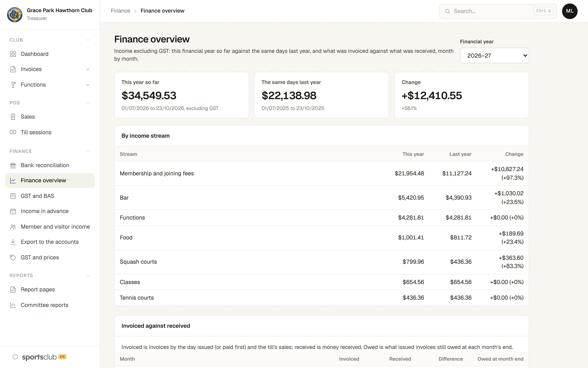This screenshot has width=588, height=368.
Task: Open the Financial year dropdown
Action: point(494,56)
